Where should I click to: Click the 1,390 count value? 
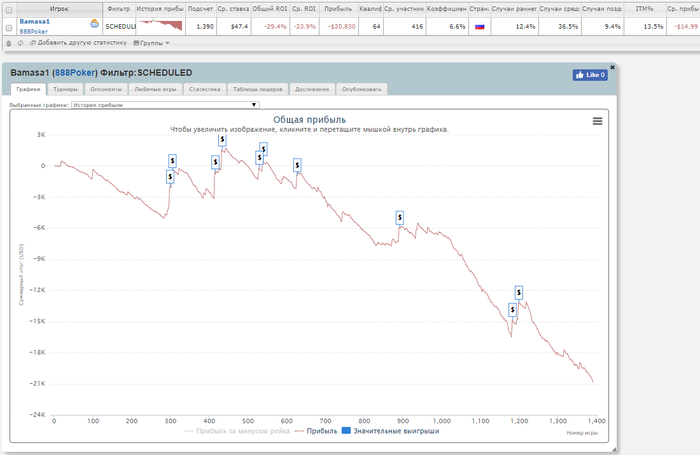click(x=205, y=27)
